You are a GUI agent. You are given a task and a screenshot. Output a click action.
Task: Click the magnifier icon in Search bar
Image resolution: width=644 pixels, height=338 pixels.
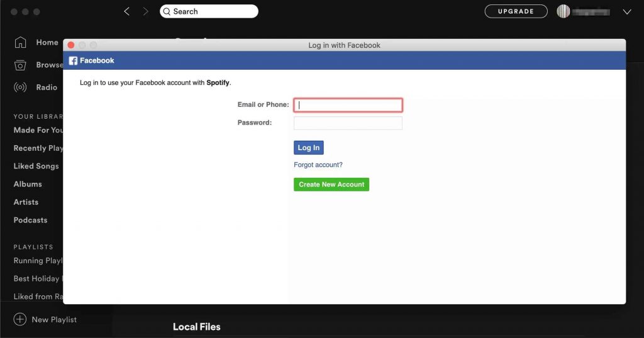tap(167, 11)
